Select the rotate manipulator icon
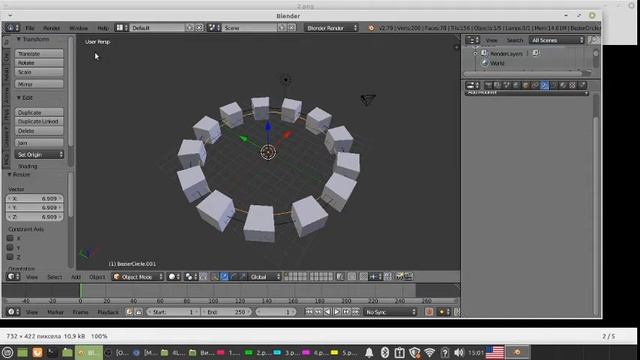 [233, 277]
